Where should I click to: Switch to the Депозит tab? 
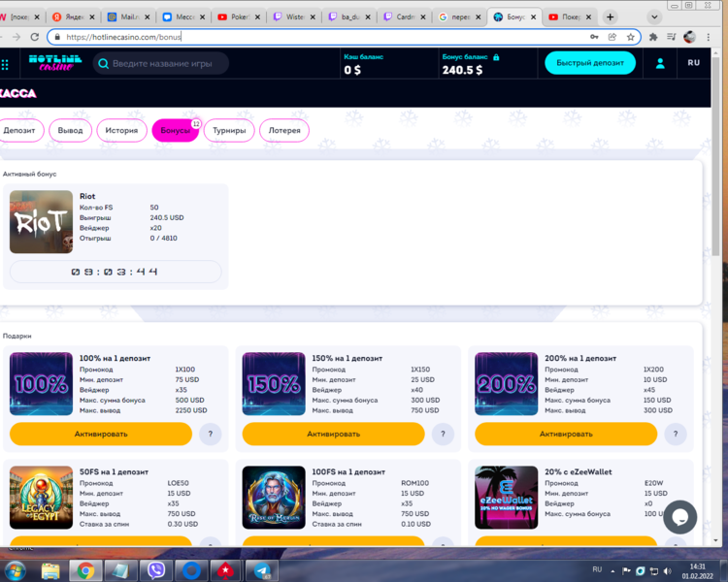(19, 130)
